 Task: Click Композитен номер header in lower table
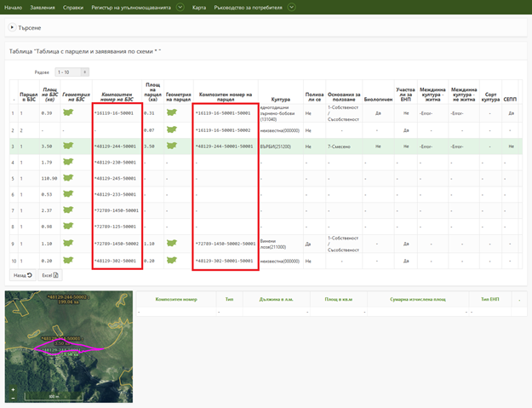pos(176,299)
